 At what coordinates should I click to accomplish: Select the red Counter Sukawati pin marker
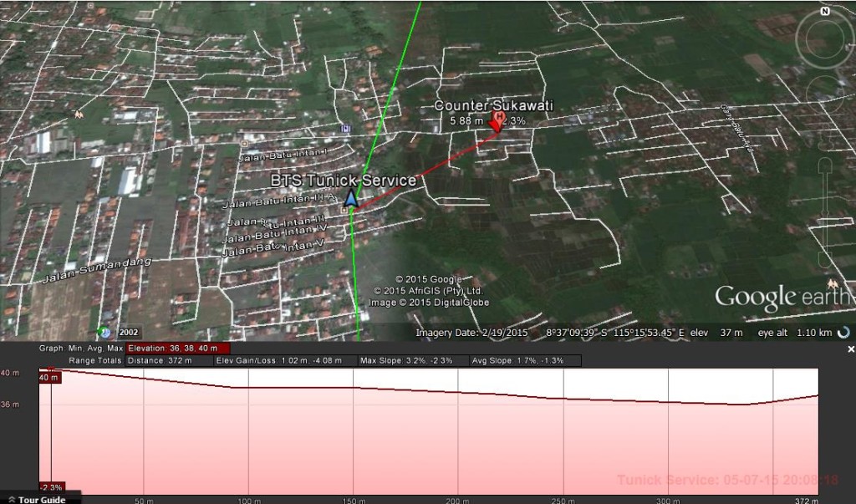point(497,122)
